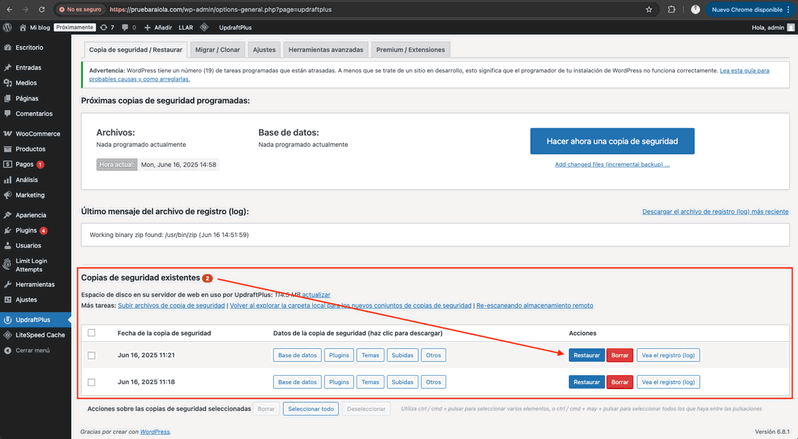Open the Nuevo Chrome disponible menu
This screenshot has width=798, height=439.
[750, 9]
